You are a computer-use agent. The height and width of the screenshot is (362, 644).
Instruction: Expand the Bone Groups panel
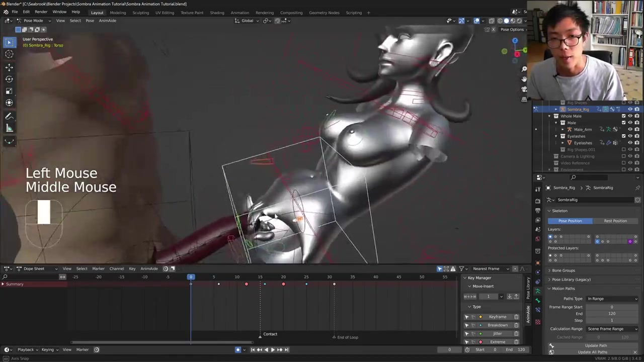[x=563, y=270]
